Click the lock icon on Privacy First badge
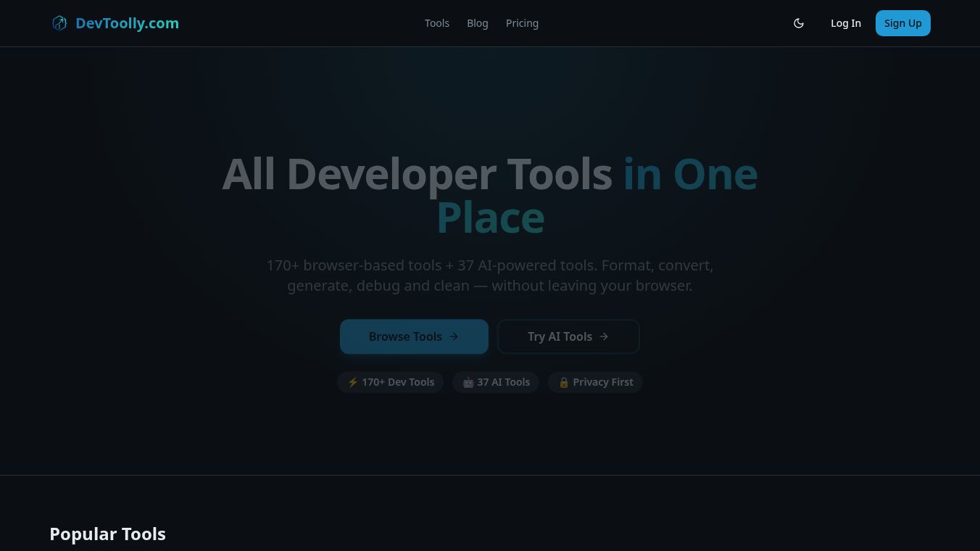 click(564, 382)
